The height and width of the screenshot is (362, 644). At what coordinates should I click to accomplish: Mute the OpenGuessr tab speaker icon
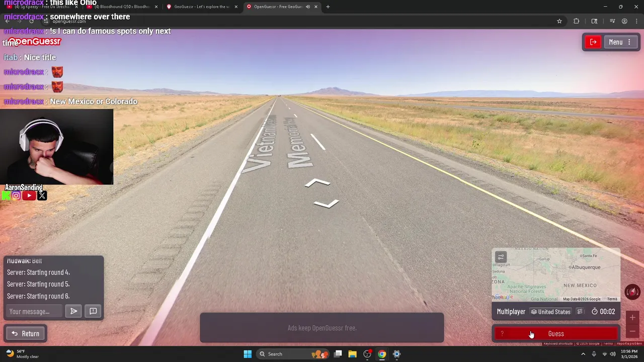click(x=307, y=7)
